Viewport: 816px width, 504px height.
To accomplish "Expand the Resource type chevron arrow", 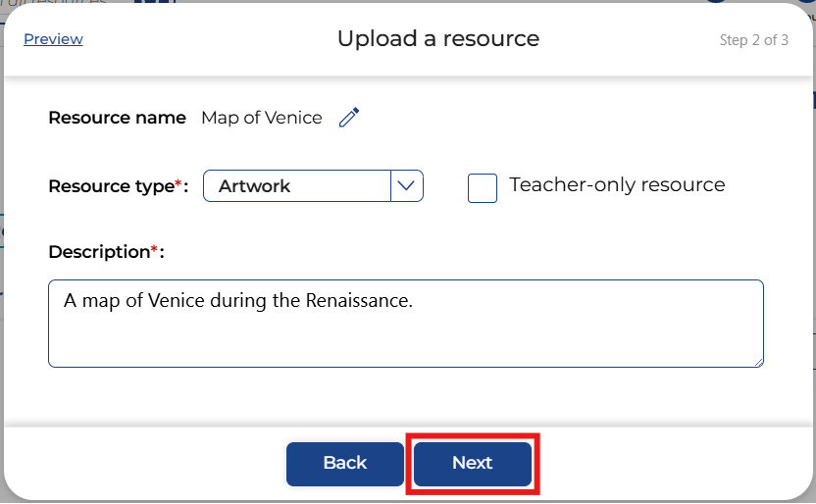I will pos(407,185).
